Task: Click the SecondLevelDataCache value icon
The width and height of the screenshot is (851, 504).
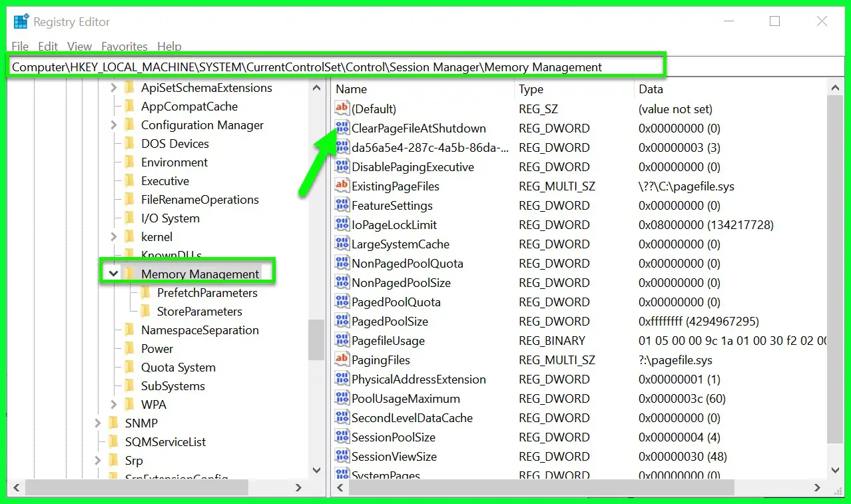Action: tap(342, 418)
